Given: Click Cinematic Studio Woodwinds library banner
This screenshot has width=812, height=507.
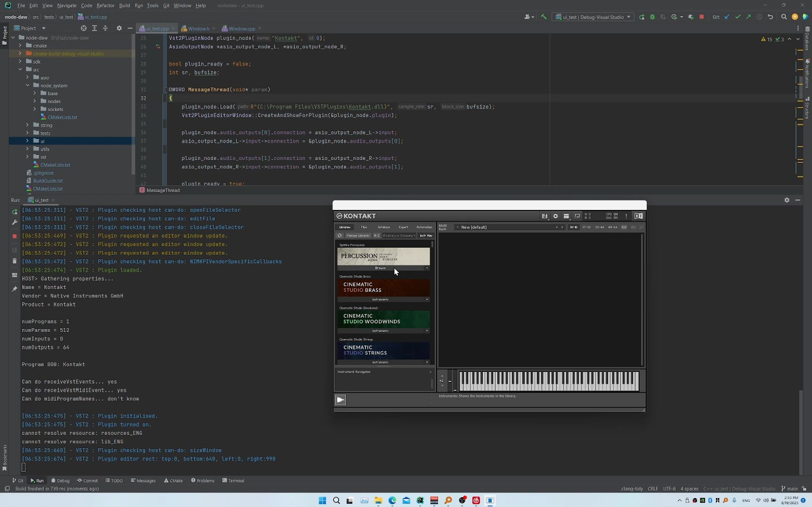Looking at the screenshot, I should pyautogui.click(x=383, y=319).
